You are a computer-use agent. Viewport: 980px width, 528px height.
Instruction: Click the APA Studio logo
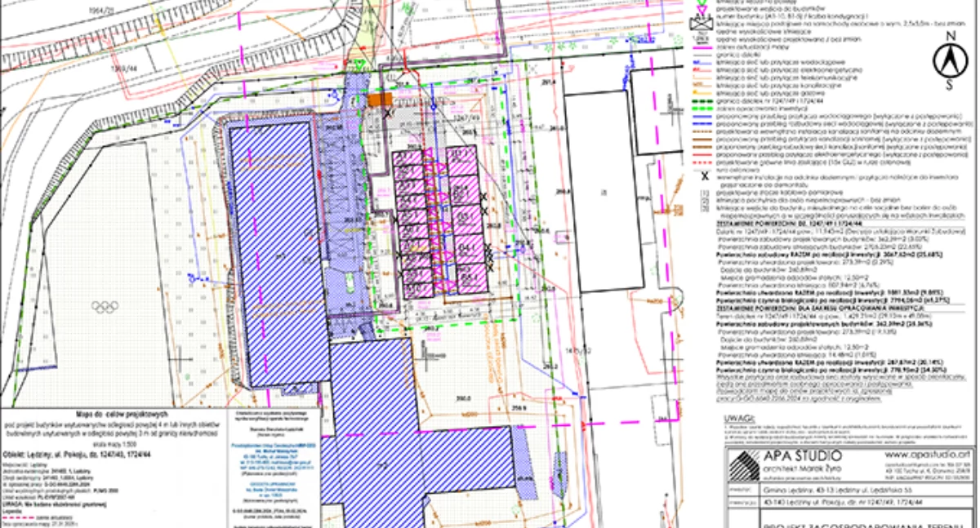pos(745,467)
